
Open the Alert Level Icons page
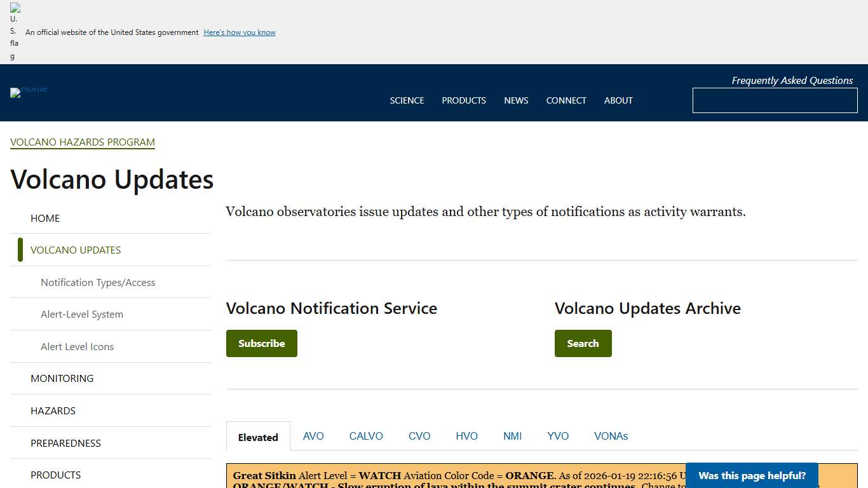[77, 346]
